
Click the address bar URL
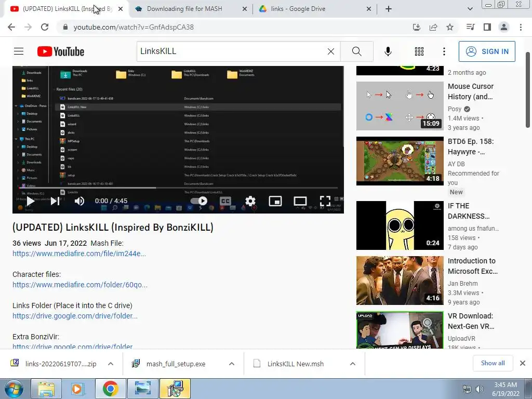(x=134, y=27)
